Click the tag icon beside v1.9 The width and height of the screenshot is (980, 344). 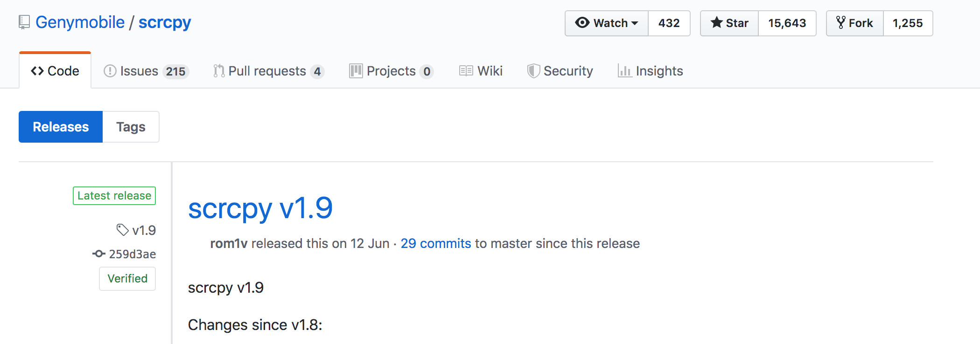tap(122, 230)
